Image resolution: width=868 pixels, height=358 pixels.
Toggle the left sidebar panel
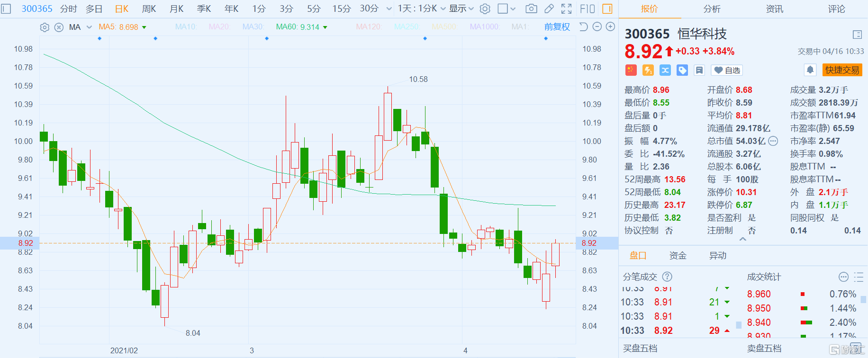tap(6, 9)
